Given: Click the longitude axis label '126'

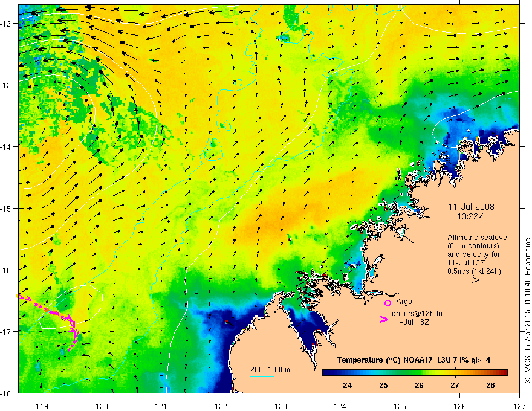Looking at the screenshot, I should click(x=459, y=406).
